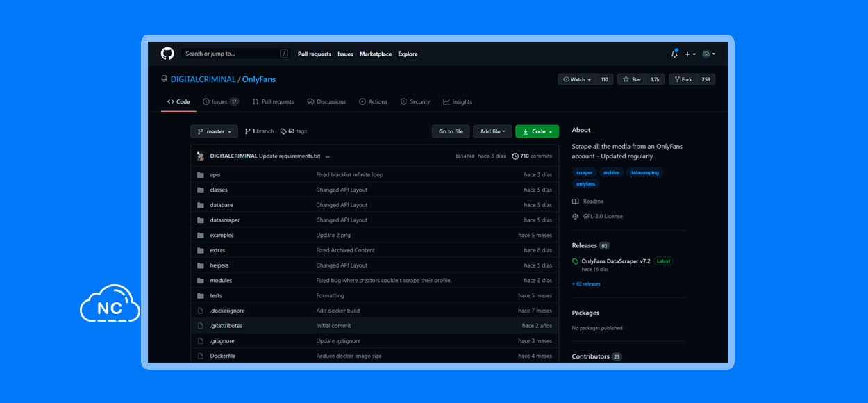Click the file icon beside .dockerignore
Viewport: 868px width, 403px height.
click(x=200, y=311)
